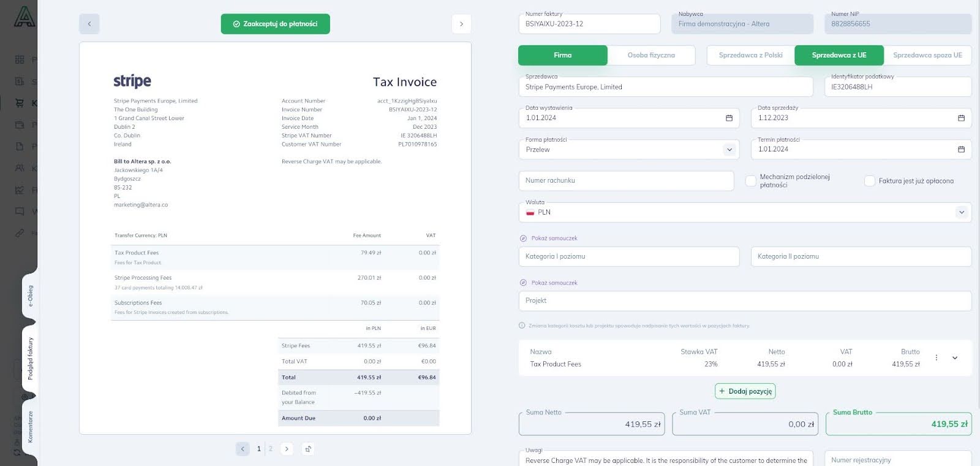
Task: Click the 23% Stawka VAT value
Action: tap(710, 364)
